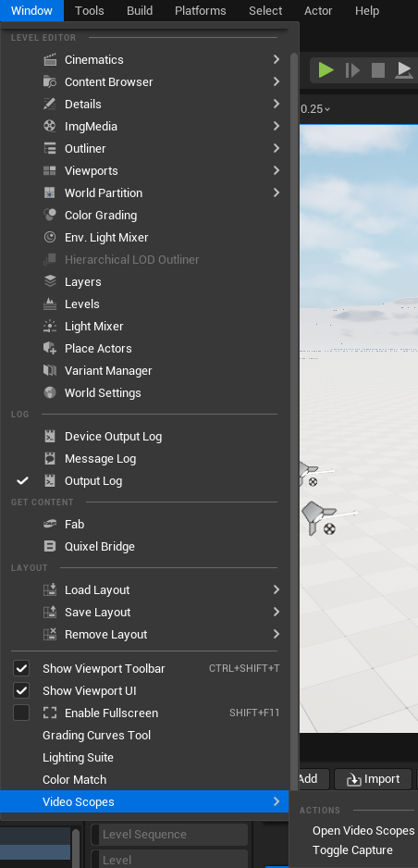Click the Light Mixer icon
418x868 pixels.
point(50,326)
